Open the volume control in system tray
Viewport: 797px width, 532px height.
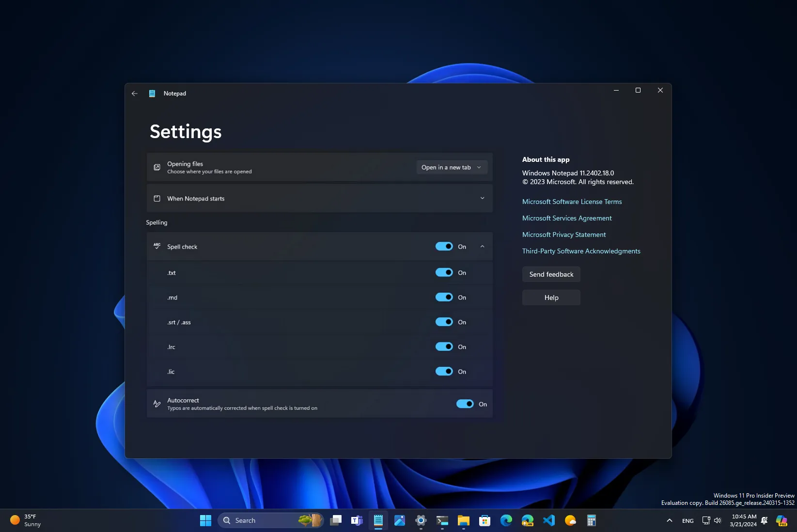click(x=718, y=520)
